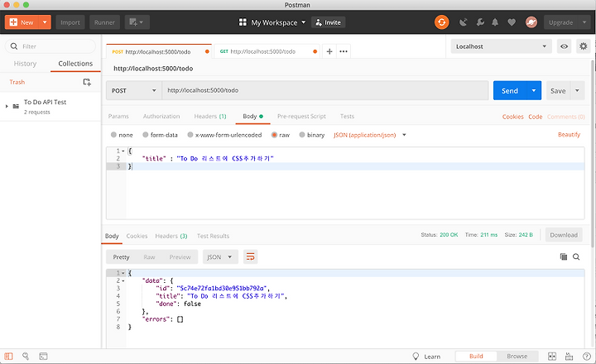Click the Import button
The width and height of the screenshot is (596, 364).
pos(70,22)
